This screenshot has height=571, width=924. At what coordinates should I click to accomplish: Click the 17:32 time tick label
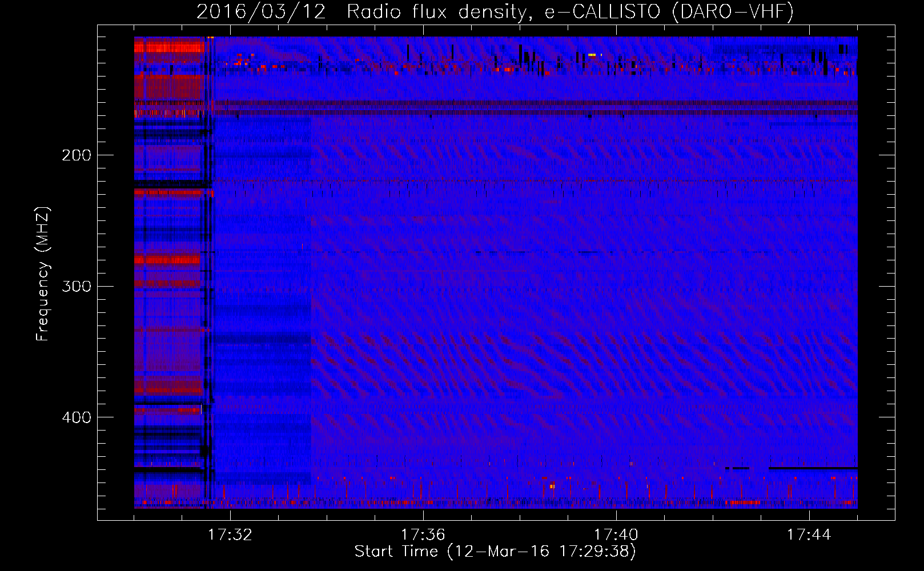(230, 535)
